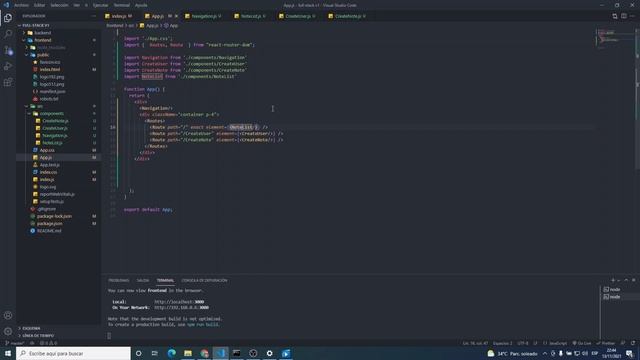The height and width of the screenshot is (360, 640).
Task: Open the Windows Start menu
Action: click(8, 353)
